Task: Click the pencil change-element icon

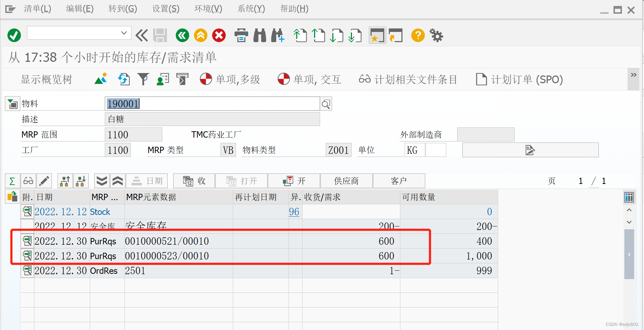Action: pyautogui.click(x=44, y=181)
